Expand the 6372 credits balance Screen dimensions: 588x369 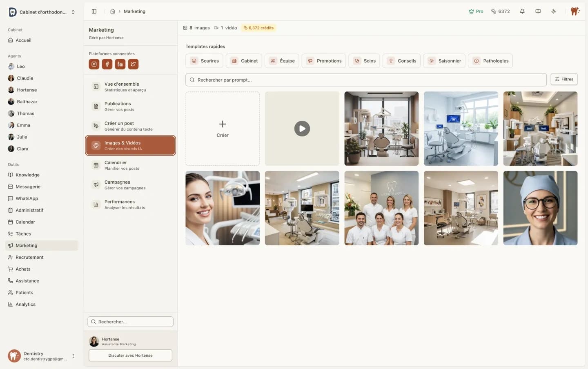click(x=500, y=11)
